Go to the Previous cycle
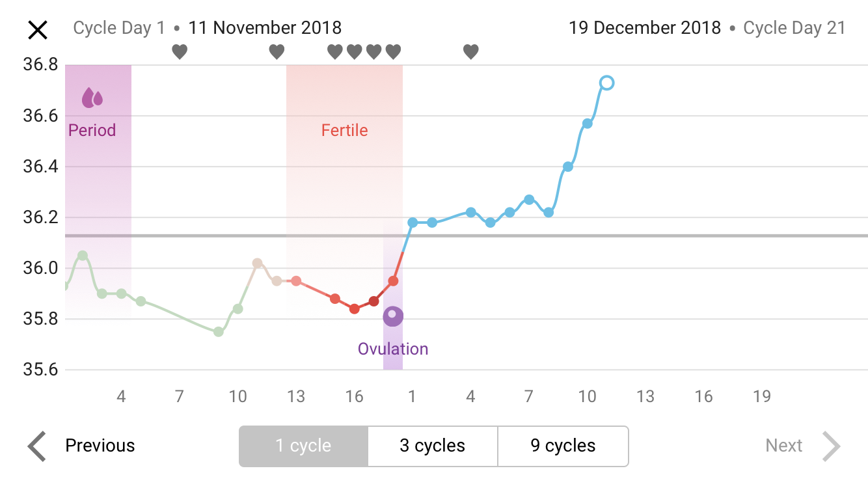 [x=100, y=446]
